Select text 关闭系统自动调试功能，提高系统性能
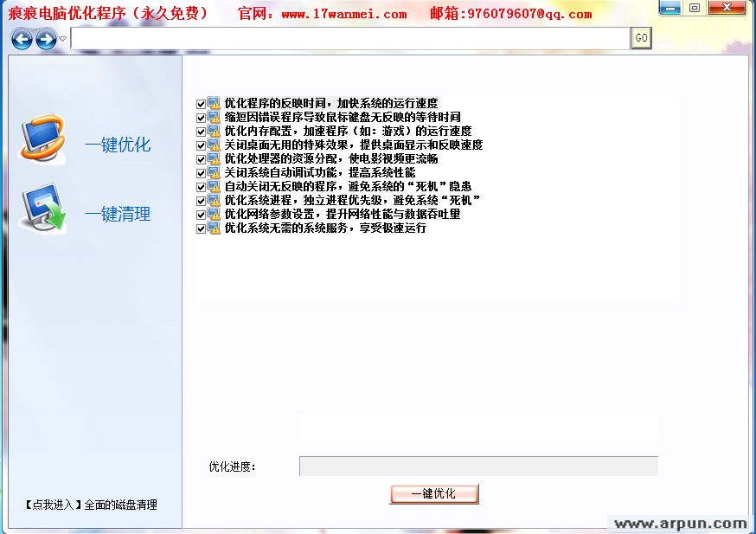Screen dimensions: 756x534 tap(320, 173)
